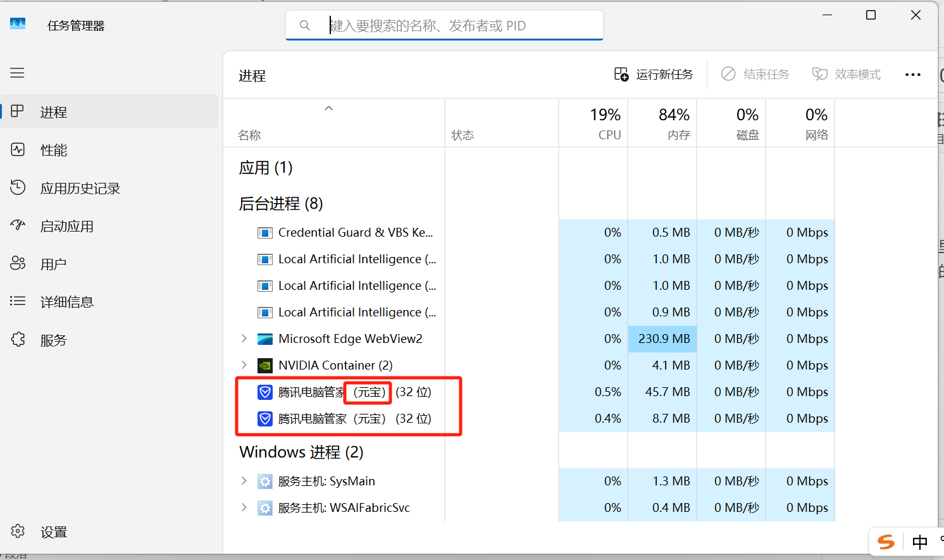Select the 服务主机: SysMain process name
Viewport: 944px width, 560px height.
click(x=326, y=482)
